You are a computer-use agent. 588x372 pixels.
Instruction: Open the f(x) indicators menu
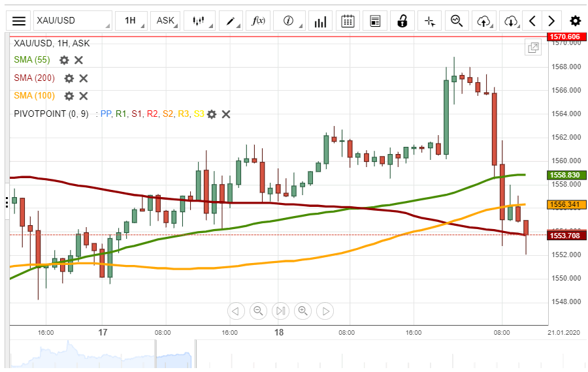[x=259, y=20]
